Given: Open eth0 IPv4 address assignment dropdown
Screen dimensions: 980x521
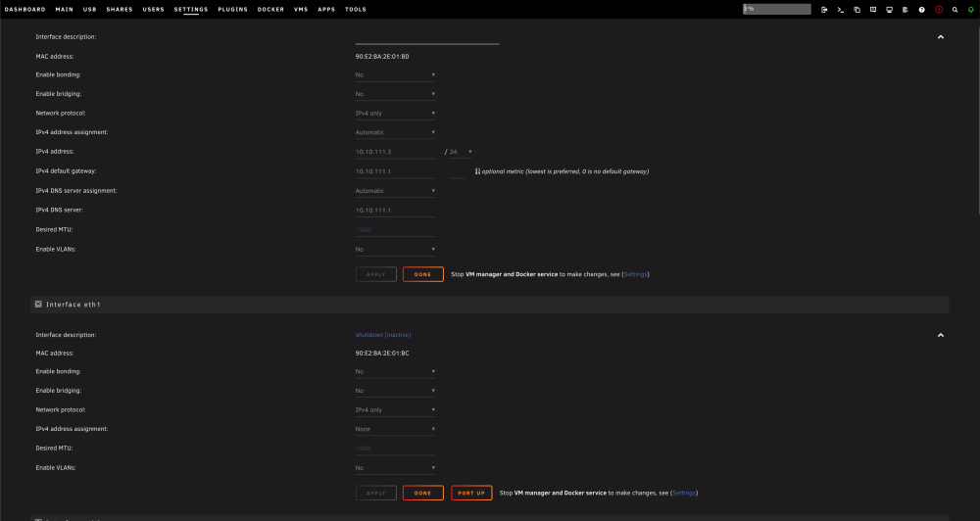Looking at the screenshot, I should pyautogui.click(x=395, y=132).
